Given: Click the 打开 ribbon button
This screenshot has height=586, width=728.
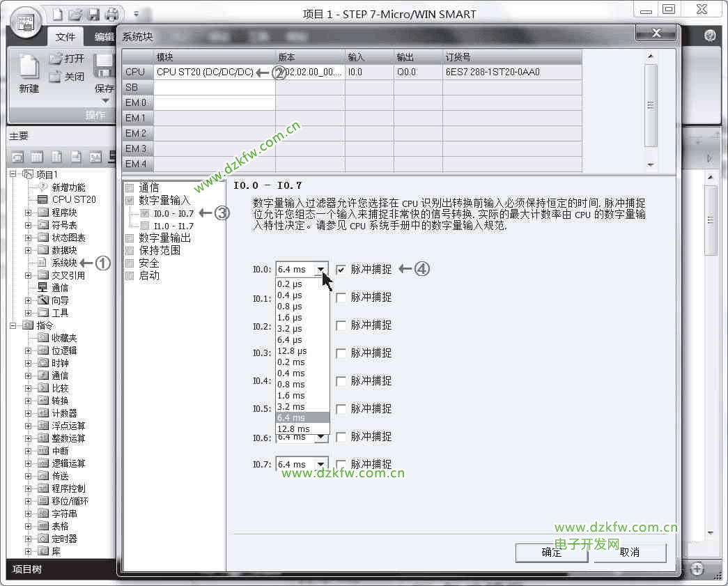Looking at the screenshot, I should click(67, 59).
